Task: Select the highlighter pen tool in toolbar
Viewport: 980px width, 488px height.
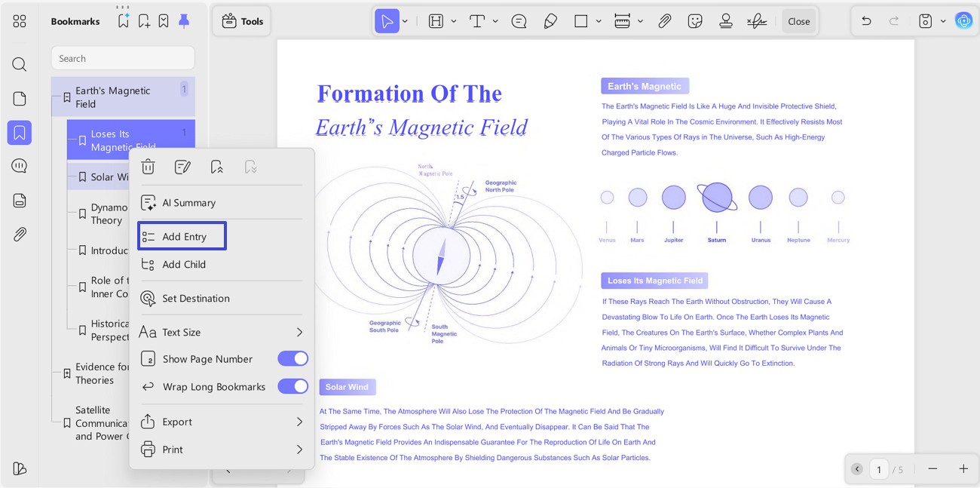Action: coord(550,21)
